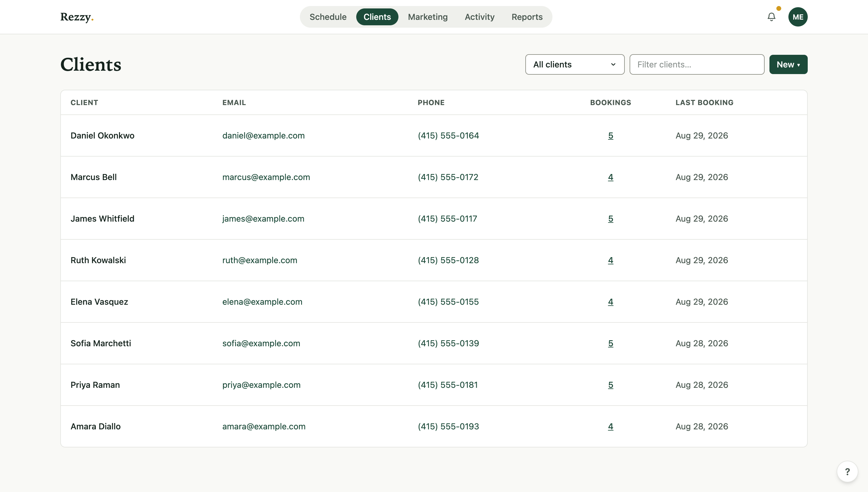Sort by the LAST BOOKING column header
The height and width of the screenshot is (492, 868).
click(704, 102)
